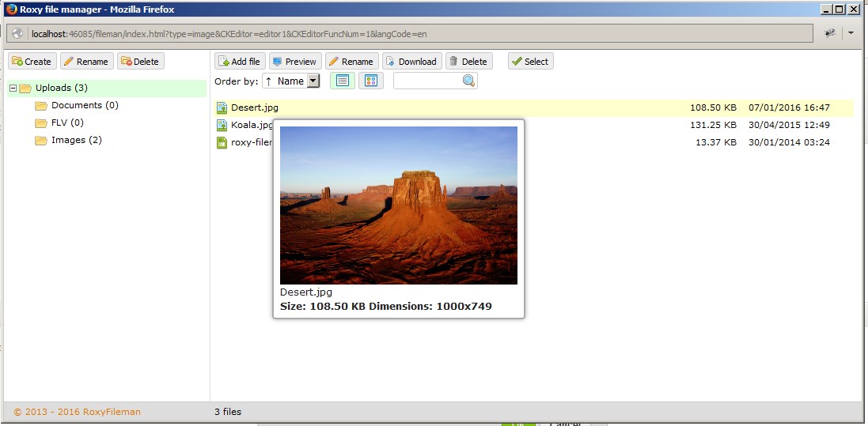Click the Firefox logo in title bar
The image size is (868, 426).
[x=11, y=9]
